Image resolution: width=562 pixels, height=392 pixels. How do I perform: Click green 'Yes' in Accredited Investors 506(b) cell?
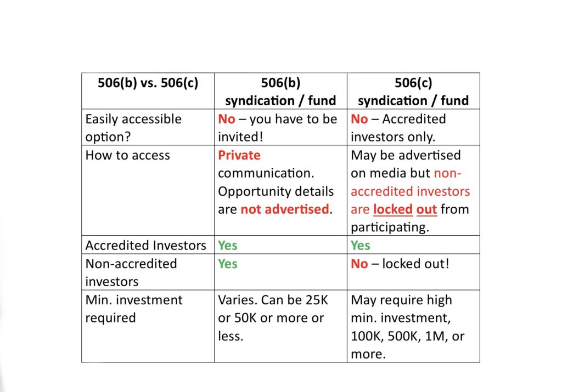[228, 245]
